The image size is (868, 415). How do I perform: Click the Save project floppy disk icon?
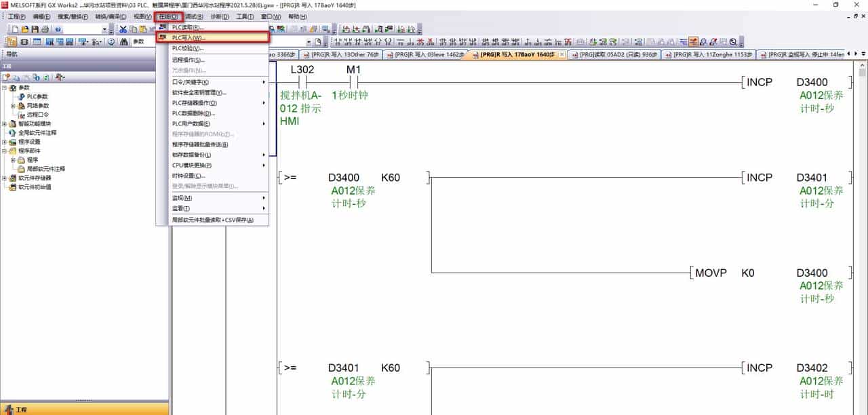coord(35,29)
